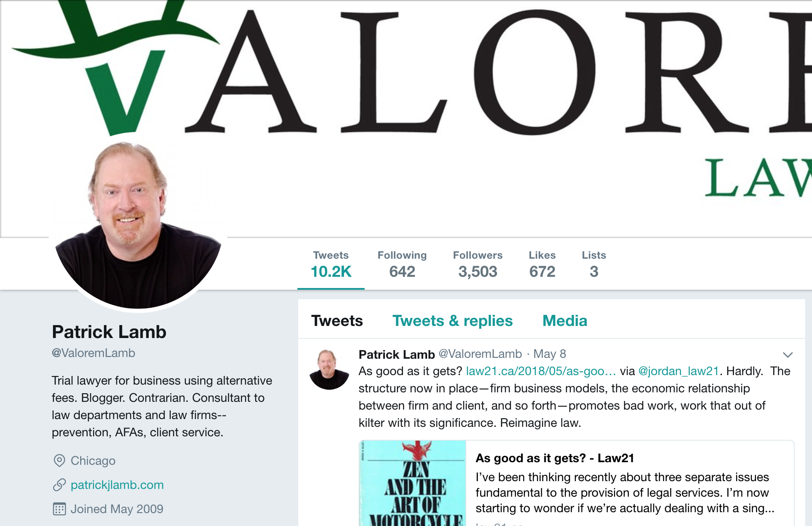Switch to Tweets & replies tab
The height and width of the screenshot is (526, 812).
453,321
